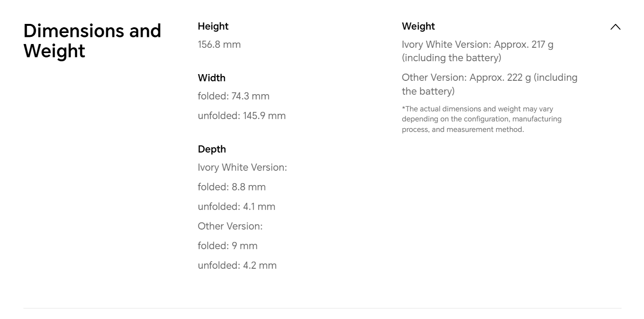Click the folded: 74.3 mm width text
This screenshot has height=319, width=644.
pyautogui.click(x=233, y=96)
